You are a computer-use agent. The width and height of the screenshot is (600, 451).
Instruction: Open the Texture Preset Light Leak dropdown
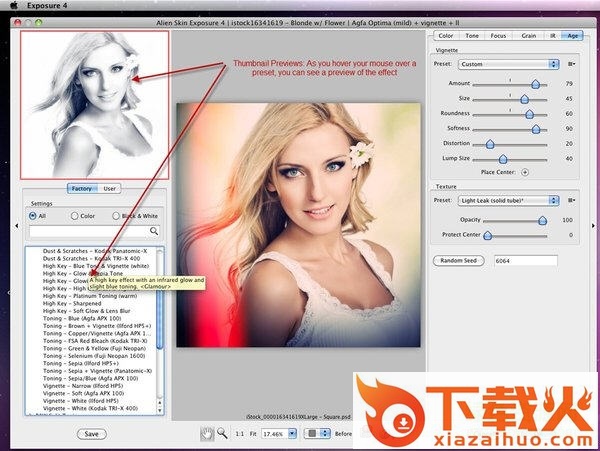tap(509, 200)
